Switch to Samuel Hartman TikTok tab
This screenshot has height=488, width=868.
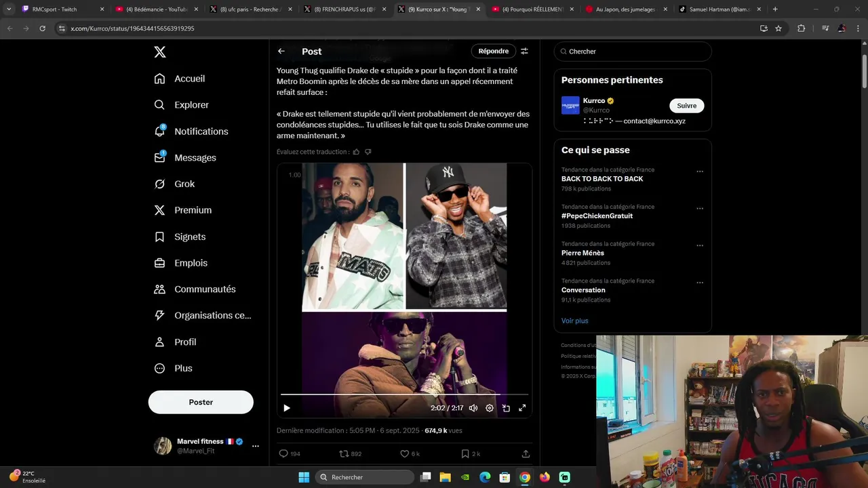[720, 9]
